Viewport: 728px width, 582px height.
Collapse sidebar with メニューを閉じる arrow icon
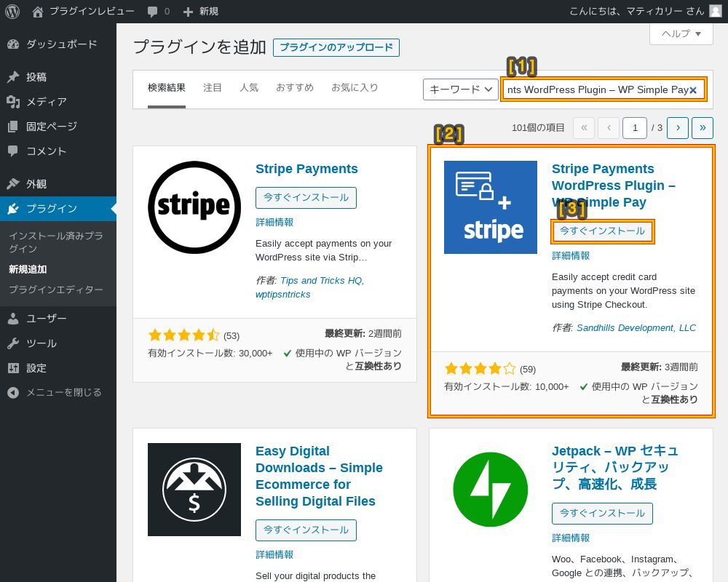coord(13,393)
